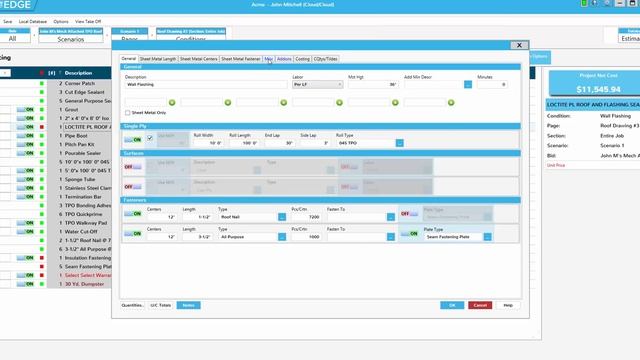This screenshot has width=640, height=360.
Task: Open the Addons tab
Action: (284, 59)
